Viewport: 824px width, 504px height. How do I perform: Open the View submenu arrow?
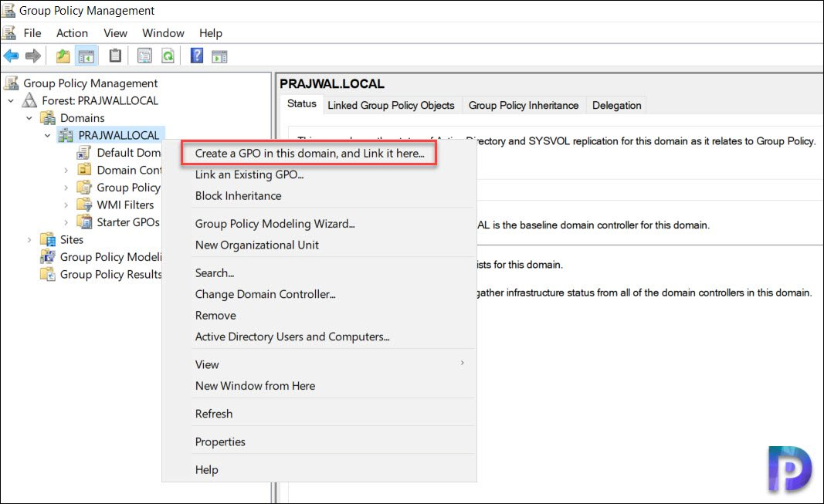[462, 364]
